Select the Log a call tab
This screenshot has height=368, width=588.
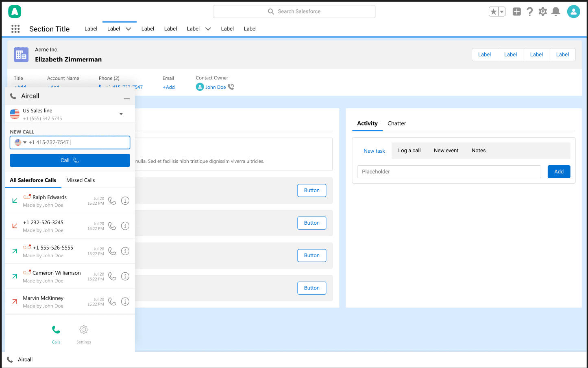tap(409, 151)
